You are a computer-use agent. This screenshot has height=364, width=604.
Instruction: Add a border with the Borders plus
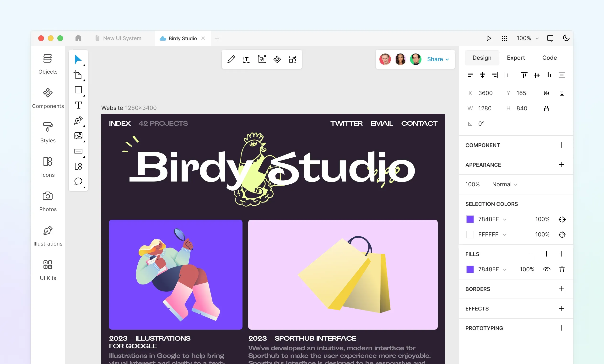pos(561,289)
